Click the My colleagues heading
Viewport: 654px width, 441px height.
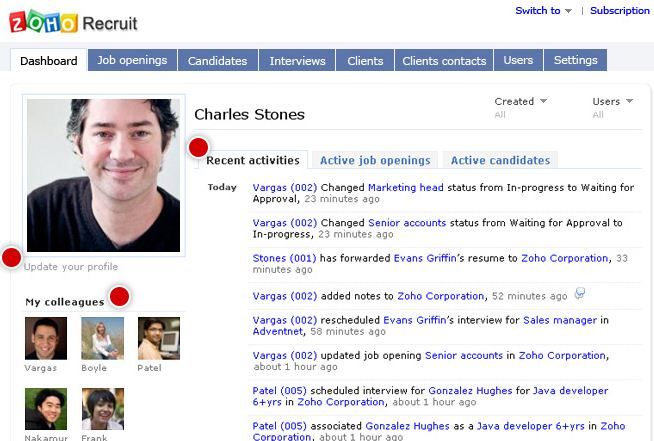65,302
